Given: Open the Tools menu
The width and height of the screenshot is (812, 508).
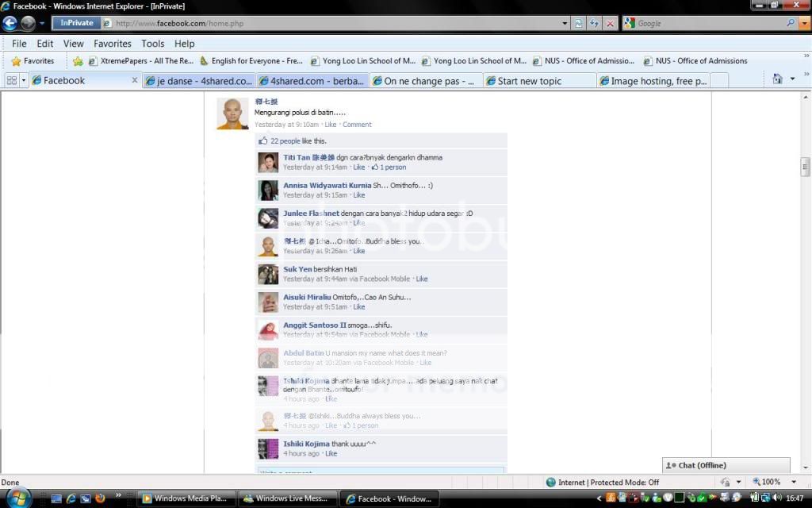Looking at the screenshot, I should tap(152, 44).
